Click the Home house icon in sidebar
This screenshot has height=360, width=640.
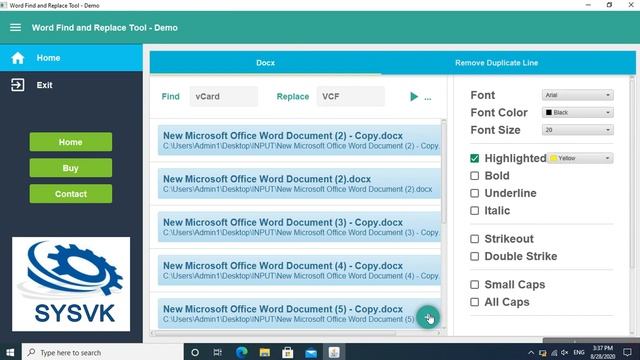[x=18, y=58]
